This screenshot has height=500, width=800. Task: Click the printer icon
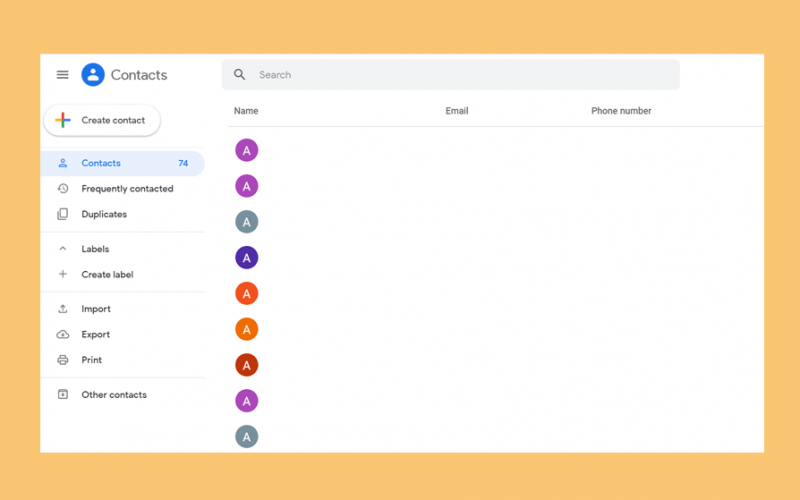tap(63, 360)
